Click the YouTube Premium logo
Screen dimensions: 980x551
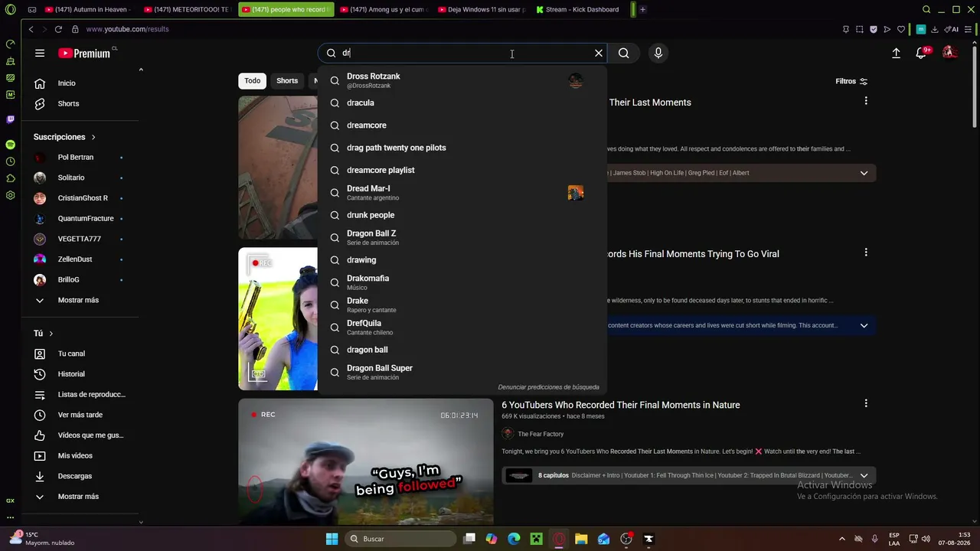(x=84, y=54)
